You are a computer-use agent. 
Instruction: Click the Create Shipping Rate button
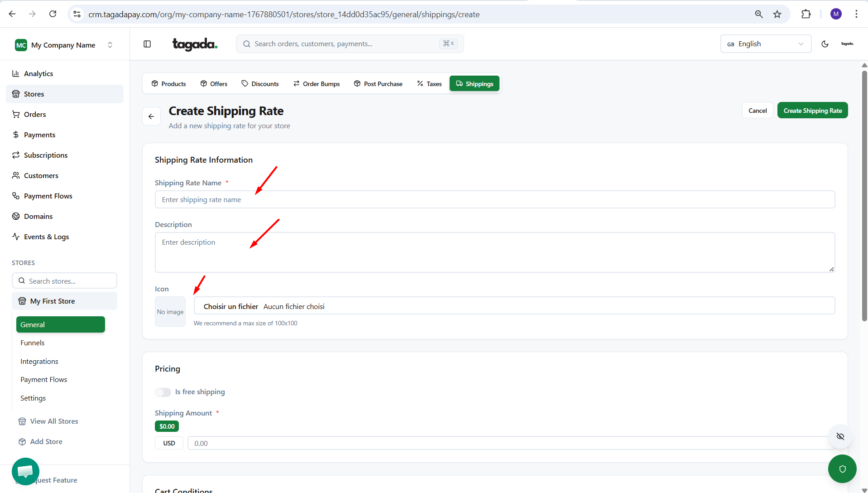tap(812, 111)
